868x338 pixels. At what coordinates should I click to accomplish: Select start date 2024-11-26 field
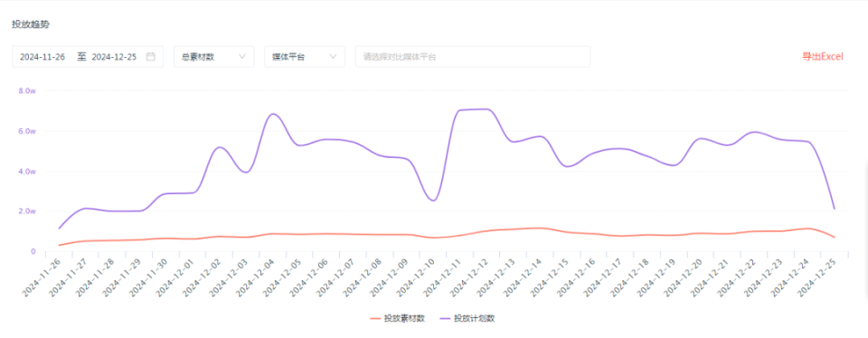pos(42,56)
